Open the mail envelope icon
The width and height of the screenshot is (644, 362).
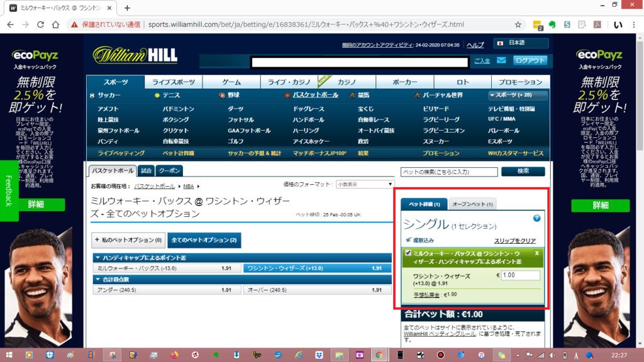pyautogui.click(x=501, y=60)
